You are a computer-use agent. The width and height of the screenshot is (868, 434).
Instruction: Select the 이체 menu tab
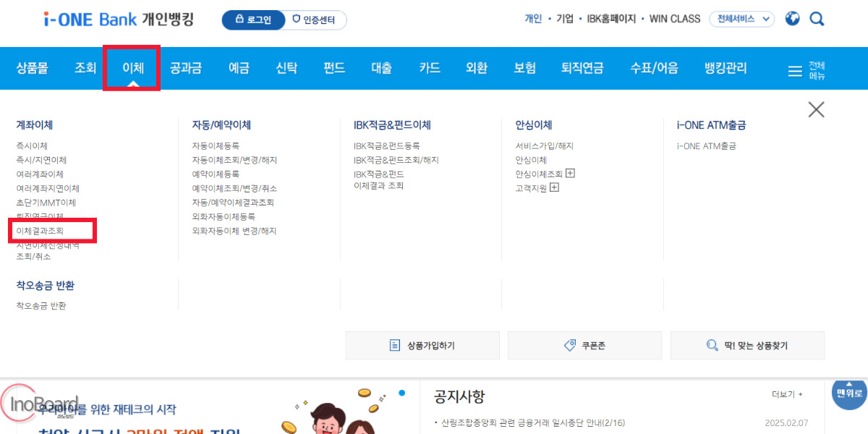click(x=132, y=69)
